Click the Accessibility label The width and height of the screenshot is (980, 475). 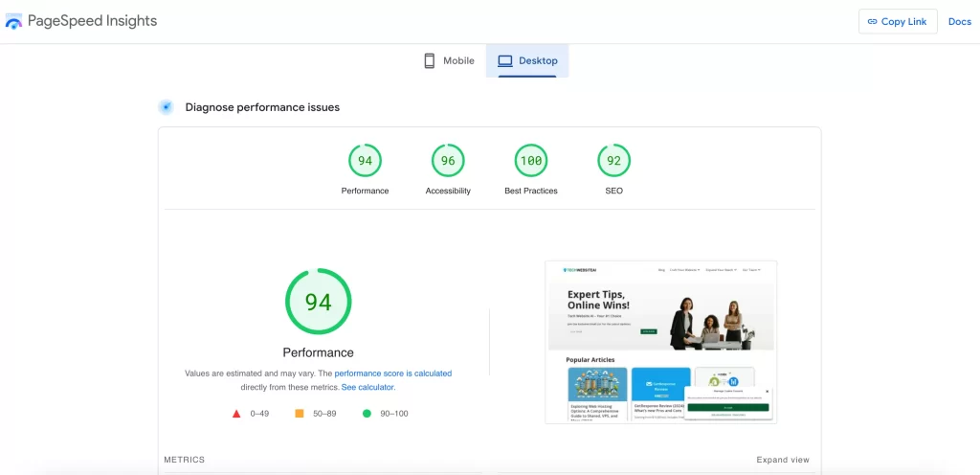coord(448,192)
